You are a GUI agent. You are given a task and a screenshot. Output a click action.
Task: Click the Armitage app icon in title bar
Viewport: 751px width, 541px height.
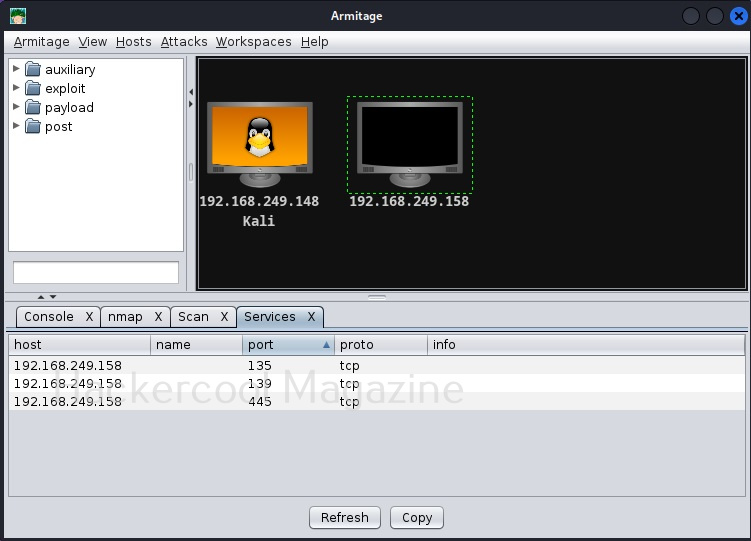point(18,16)
